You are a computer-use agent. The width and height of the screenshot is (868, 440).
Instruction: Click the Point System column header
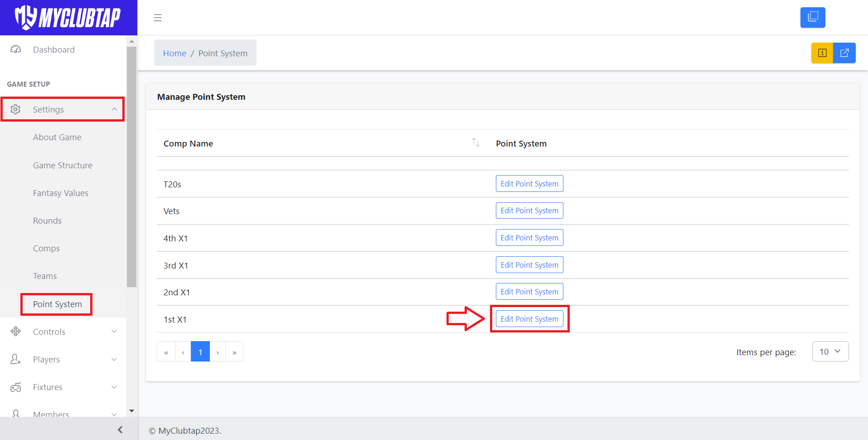(x=521, y=143)
